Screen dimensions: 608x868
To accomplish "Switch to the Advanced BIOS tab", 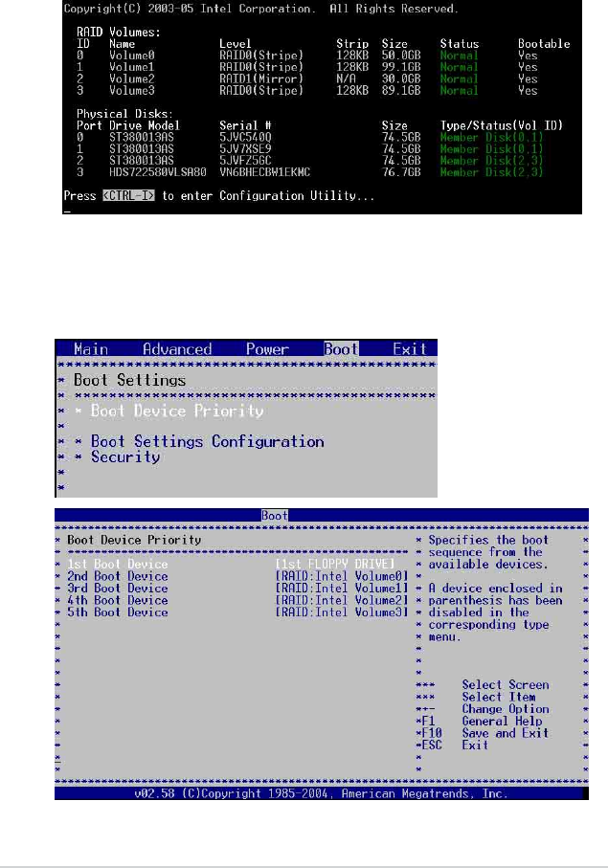I will (177, 348).
